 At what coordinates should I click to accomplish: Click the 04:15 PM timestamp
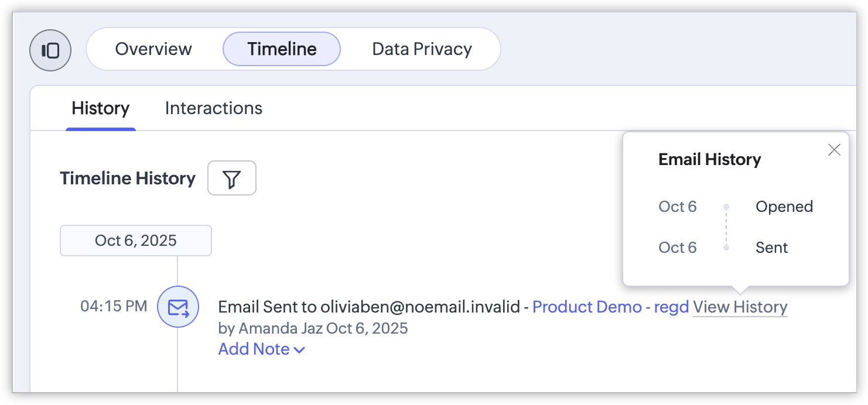pyautogui.click(x=114, y=306)
